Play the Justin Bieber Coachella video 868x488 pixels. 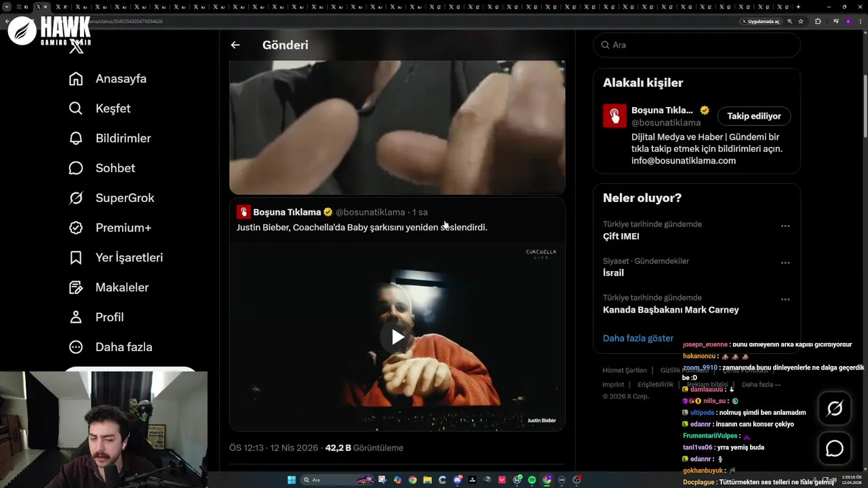coord(397,337)
